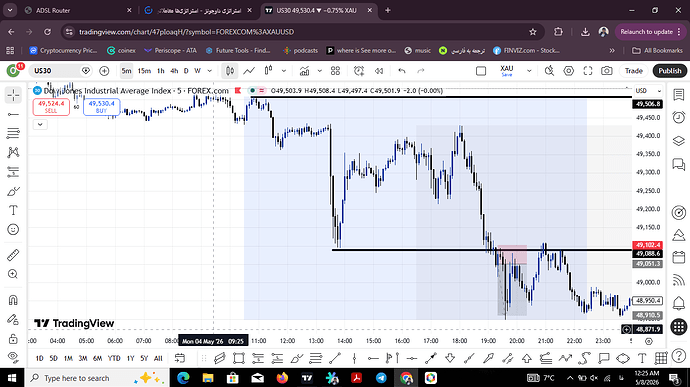Switch to line chart style
The image size is (690, 387).
pyautogui.click(x=249, y=71)
